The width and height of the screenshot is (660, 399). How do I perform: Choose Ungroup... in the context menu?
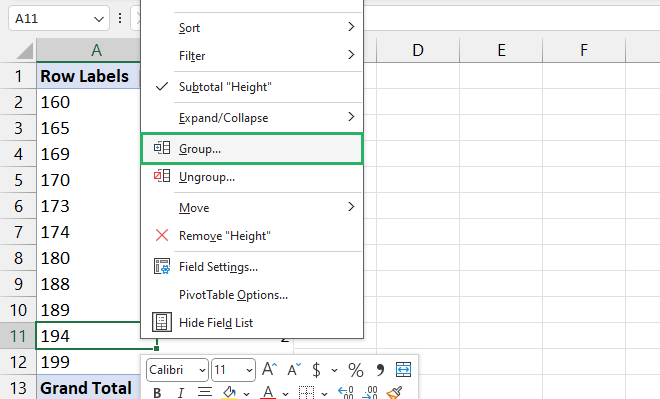click(252, 177)
